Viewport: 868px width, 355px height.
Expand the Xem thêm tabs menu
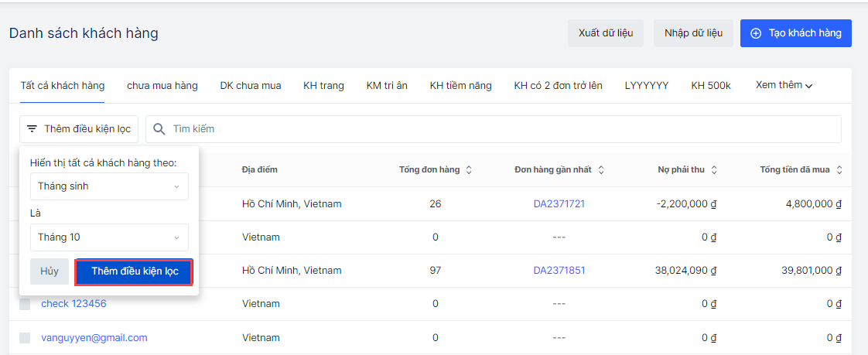(784, 85)
